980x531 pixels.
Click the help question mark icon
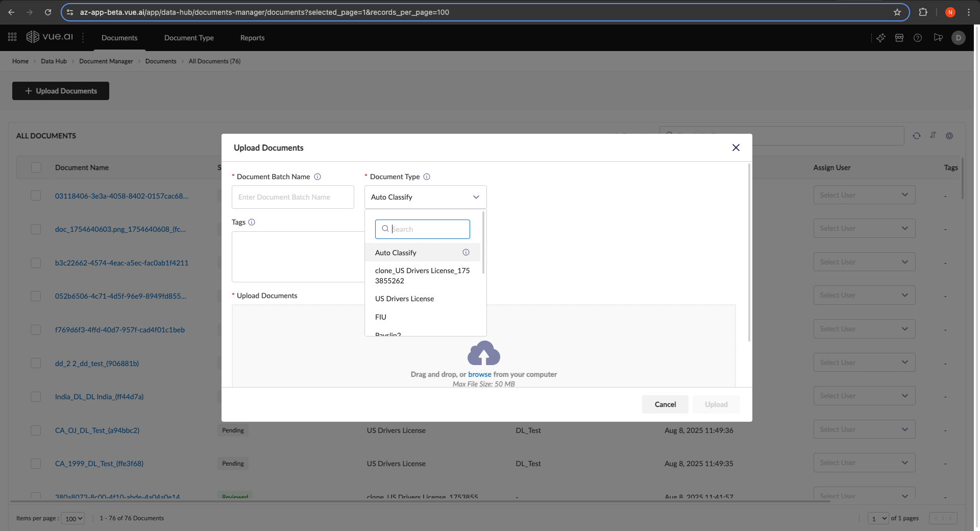tap(918, 38)
